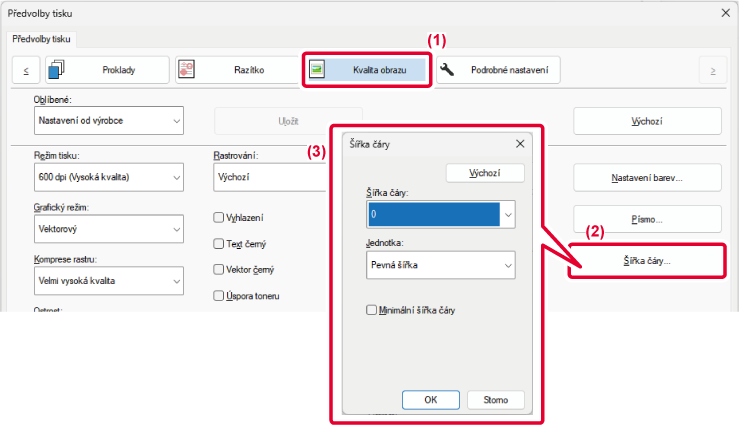Click the Šířka čáry value field

click(432, 214)
